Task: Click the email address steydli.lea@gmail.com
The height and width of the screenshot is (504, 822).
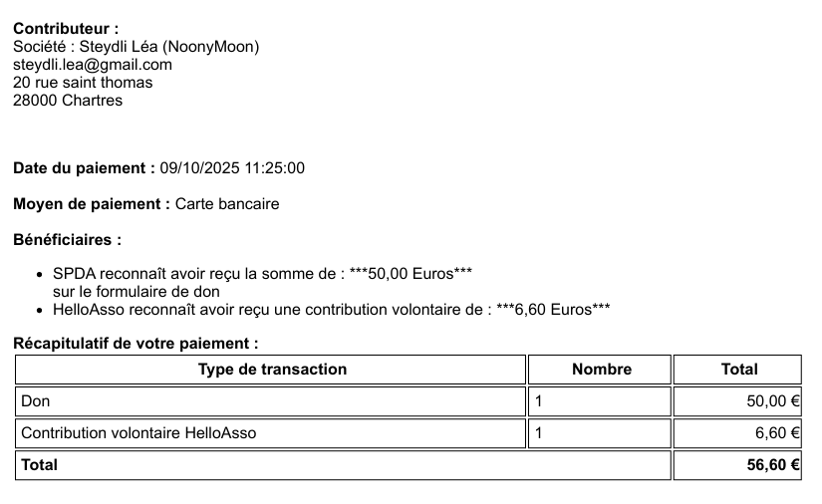Action: click(92, 65)
